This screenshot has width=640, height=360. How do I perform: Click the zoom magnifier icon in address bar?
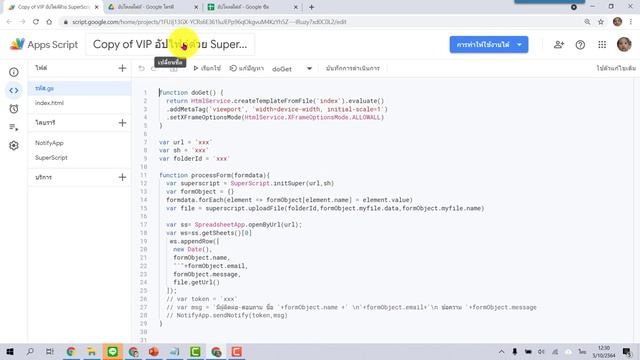[587, 22]
